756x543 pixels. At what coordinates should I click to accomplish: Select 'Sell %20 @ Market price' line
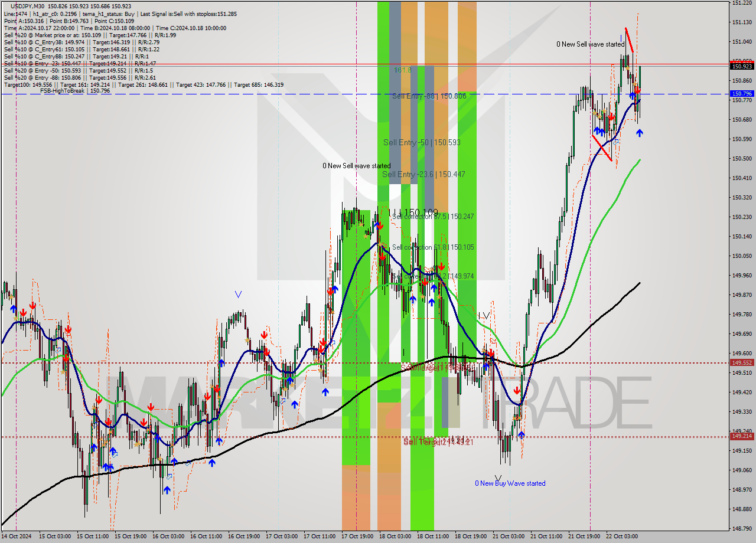(90, 35)
